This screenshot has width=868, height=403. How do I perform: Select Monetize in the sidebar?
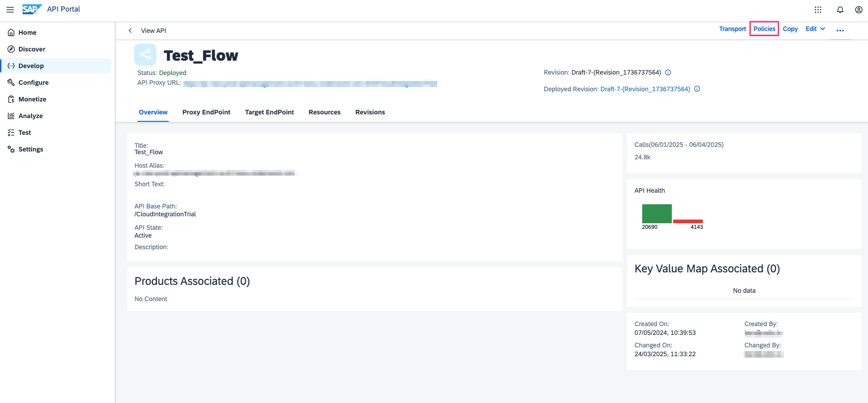click(32, 99)
